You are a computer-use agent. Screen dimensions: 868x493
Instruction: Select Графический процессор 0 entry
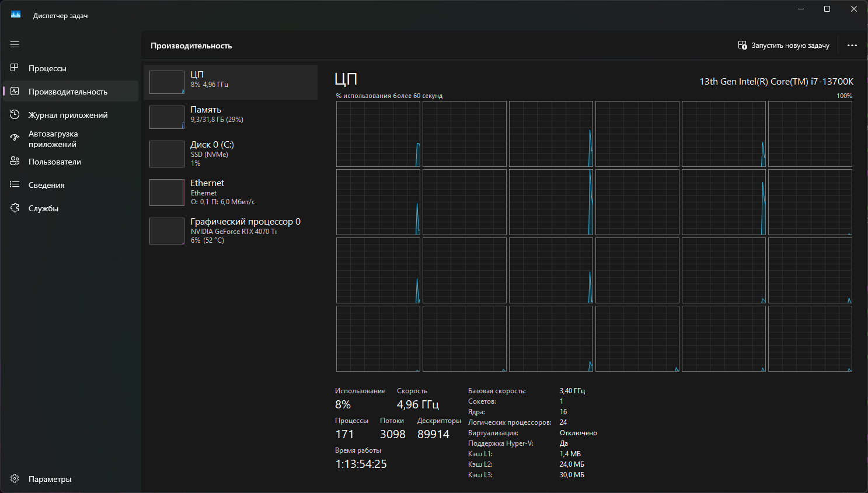(x=231, y=231)
